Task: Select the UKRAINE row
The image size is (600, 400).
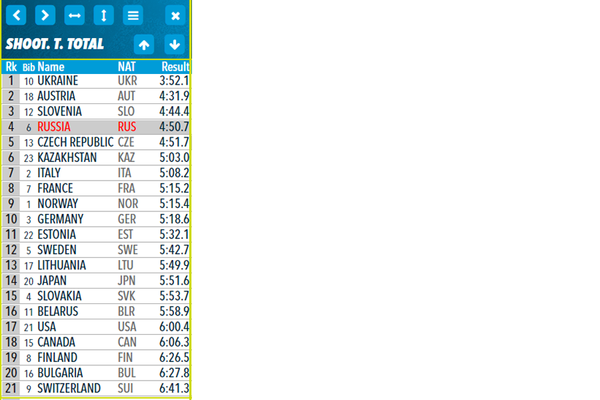Action: [96, 81]
